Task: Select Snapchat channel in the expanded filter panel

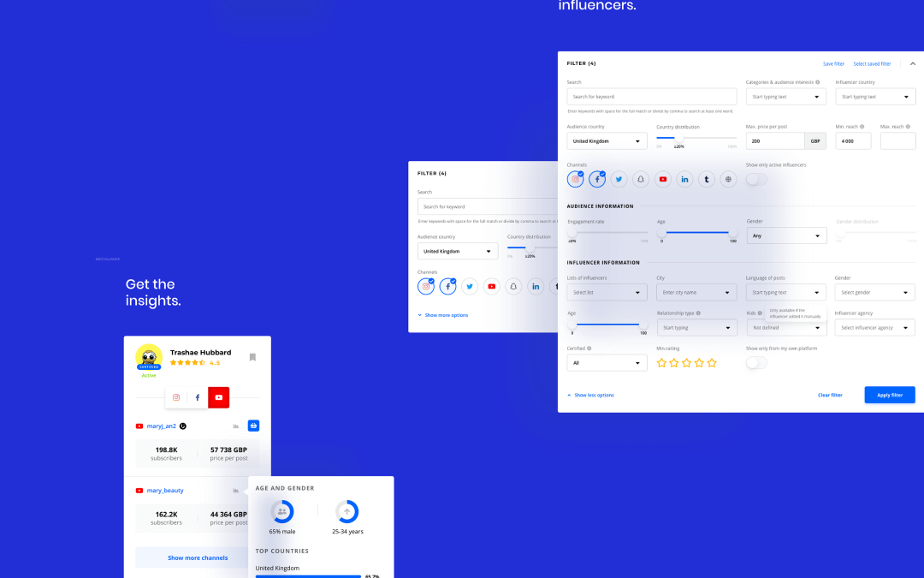Action: click(641, 179)
